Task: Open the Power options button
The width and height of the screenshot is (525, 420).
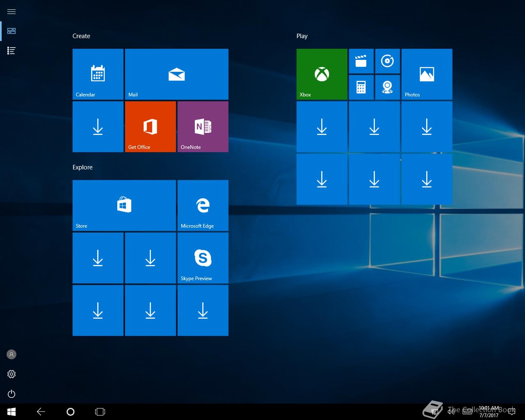Action: 11,394
